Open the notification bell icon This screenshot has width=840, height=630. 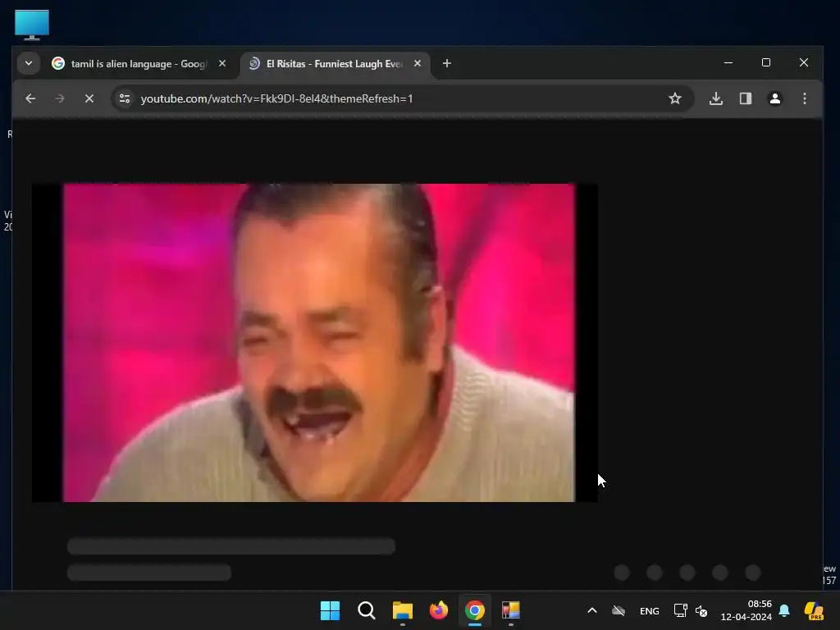click(784, 610)
